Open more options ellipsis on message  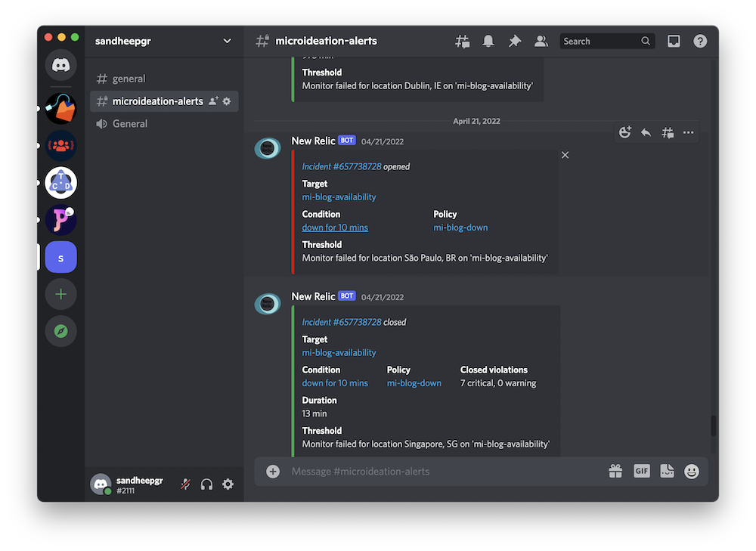pyautogui.click(x=689, y=132)
